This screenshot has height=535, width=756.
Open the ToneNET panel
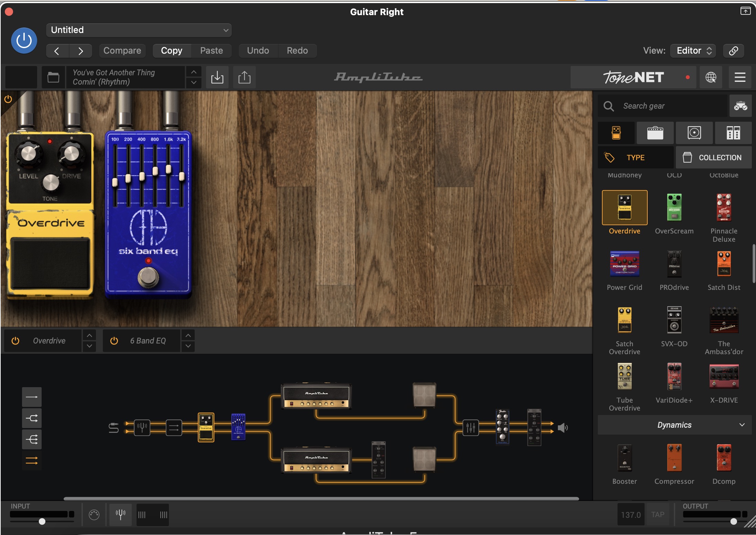click(633, 77)
